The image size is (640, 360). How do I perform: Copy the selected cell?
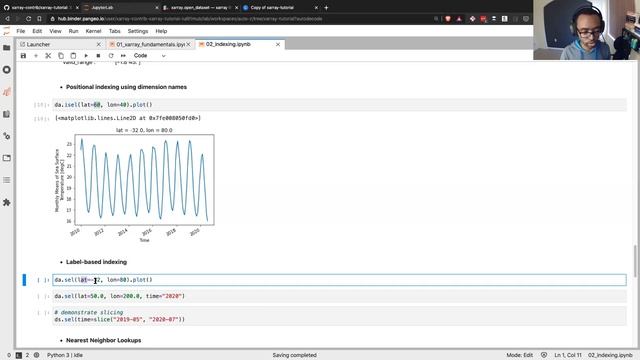click(61, 56)
